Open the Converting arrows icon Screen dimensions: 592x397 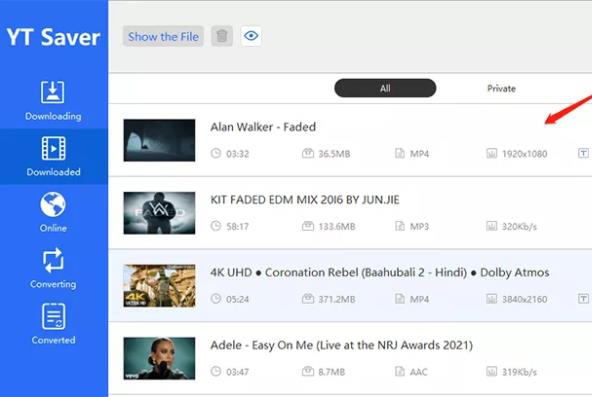coord(53,260)
